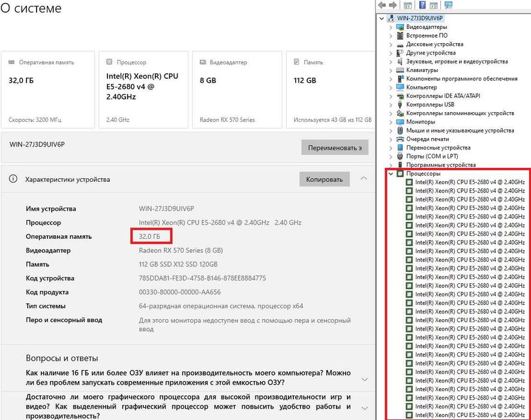The height and width of the screenshot is (420, 531).
Task: Click the 32,0 ГБ value in Оперативная память card
Action: point(21,80)
